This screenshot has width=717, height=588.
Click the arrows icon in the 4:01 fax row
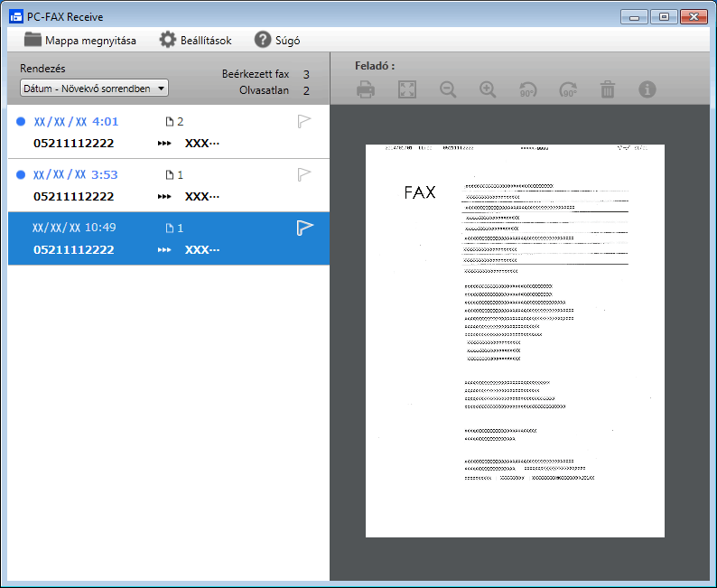pos(164,144)
